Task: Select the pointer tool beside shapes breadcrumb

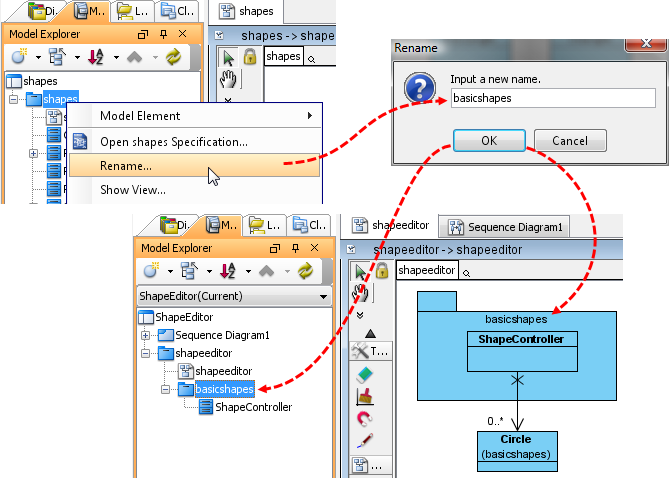Action: tap(228, 57)
